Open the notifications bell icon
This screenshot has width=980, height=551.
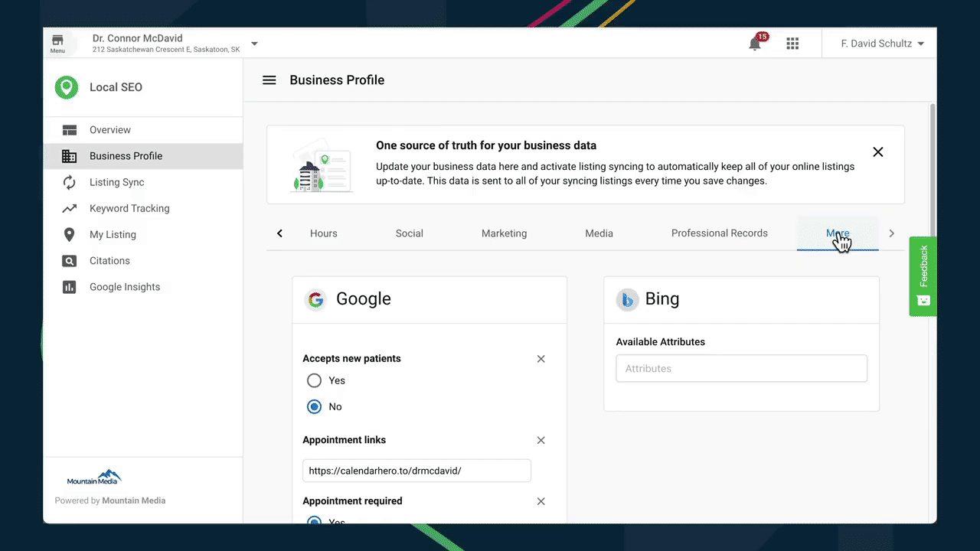click(x=755, y=44)
